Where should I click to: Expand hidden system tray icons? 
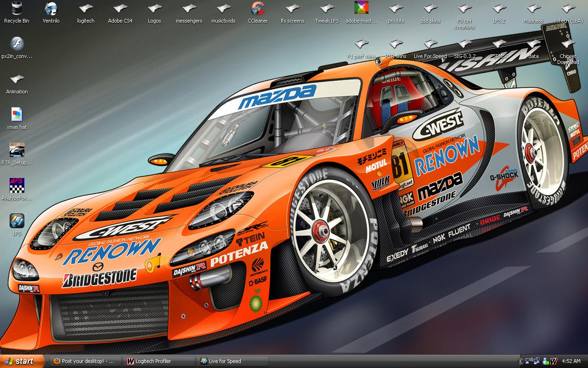[x=520, y=361]
